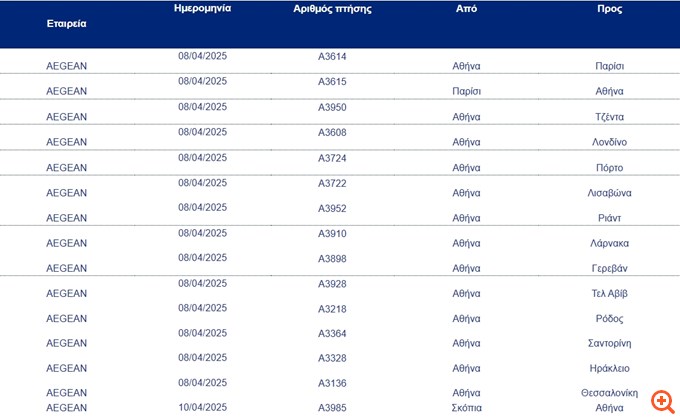
Task: Click origin Σκόπια in last row
Action: (x=466, y=408)
